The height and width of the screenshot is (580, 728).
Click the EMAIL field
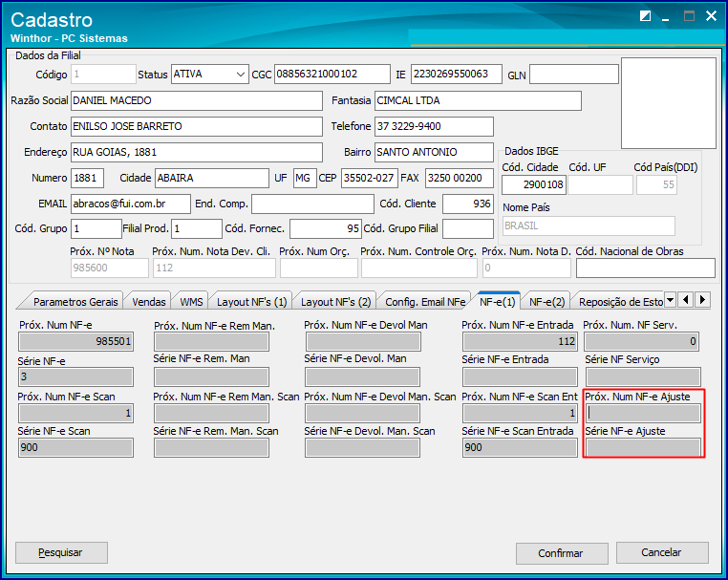(x=131, y=204)
